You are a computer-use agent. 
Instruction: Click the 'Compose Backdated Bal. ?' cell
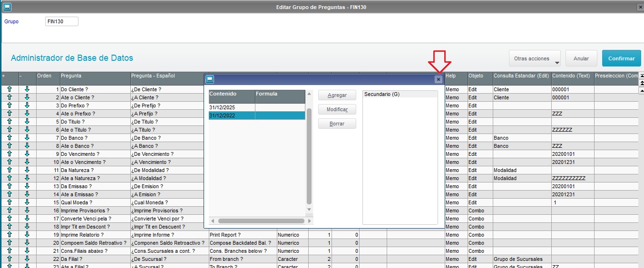(x=243, y=243)
